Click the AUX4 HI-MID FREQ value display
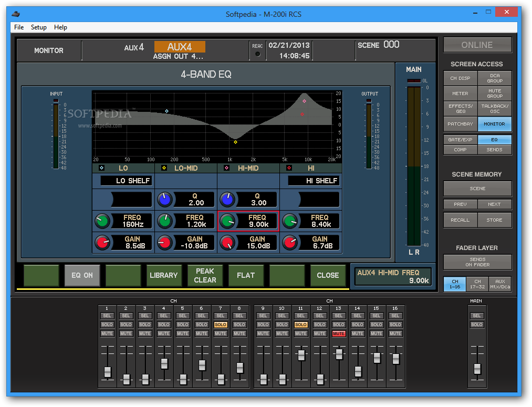 point(393,277)
